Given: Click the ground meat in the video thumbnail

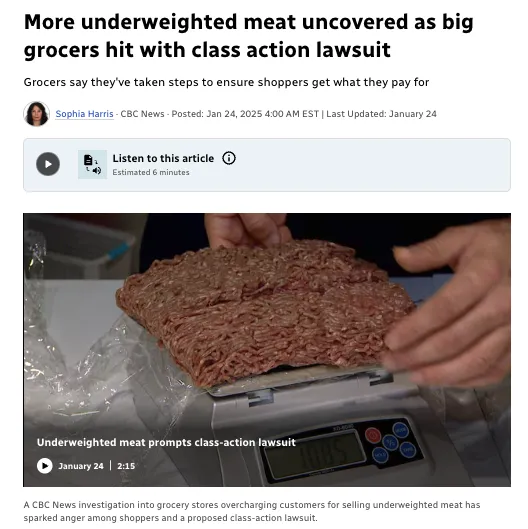Looking at the screenshot, I should tap(263, 310).
